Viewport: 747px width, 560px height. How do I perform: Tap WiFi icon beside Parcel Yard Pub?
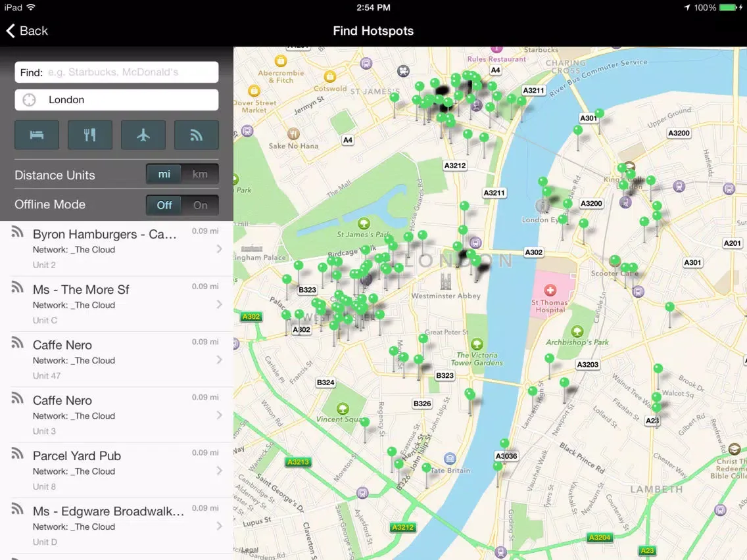click(18, 453)
